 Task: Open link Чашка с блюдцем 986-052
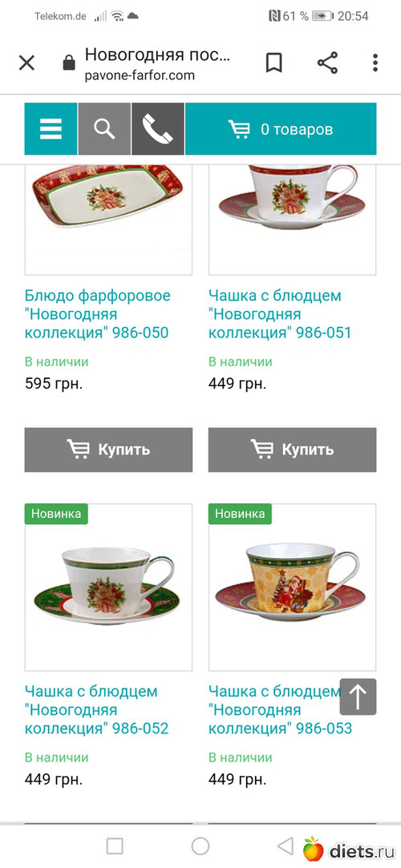(96, 709)
